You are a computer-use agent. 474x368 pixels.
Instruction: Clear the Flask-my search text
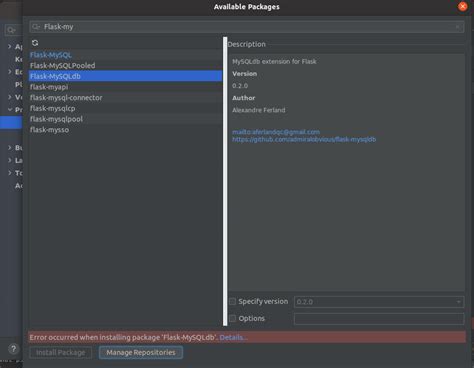pyautogui.click(x=458, y=27)
